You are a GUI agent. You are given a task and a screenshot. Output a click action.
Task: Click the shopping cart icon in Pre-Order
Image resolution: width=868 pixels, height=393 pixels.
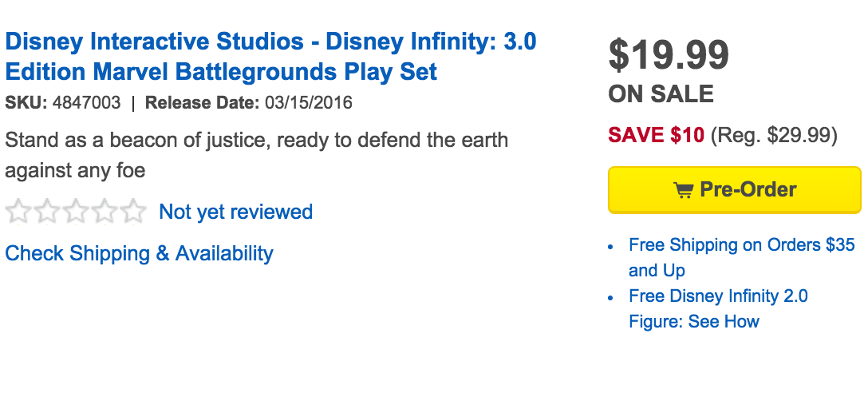point(683,190)
